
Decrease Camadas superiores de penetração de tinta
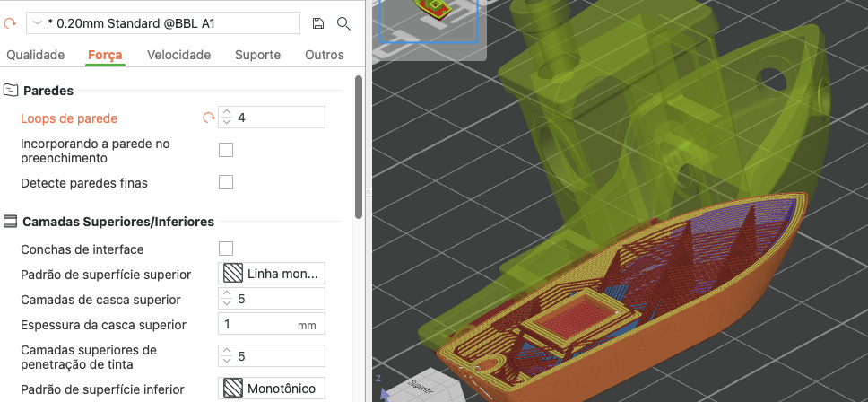tap(226, 361)
